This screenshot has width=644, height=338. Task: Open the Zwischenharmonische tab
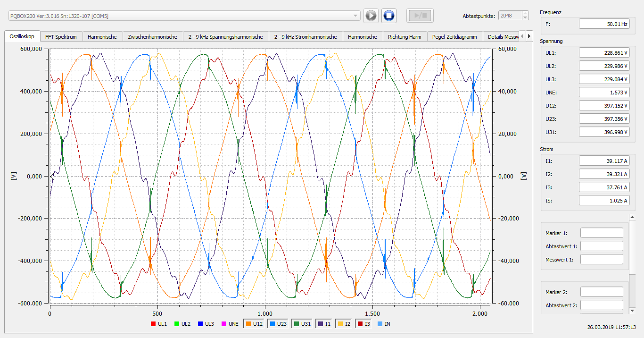pos(152,36)
